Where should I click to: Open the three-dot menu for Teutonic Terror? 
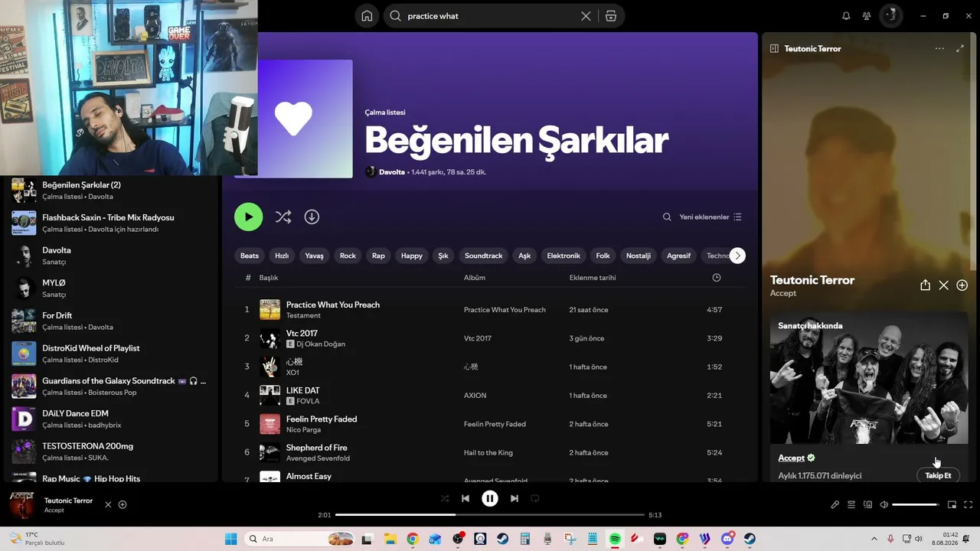point(939,48)
